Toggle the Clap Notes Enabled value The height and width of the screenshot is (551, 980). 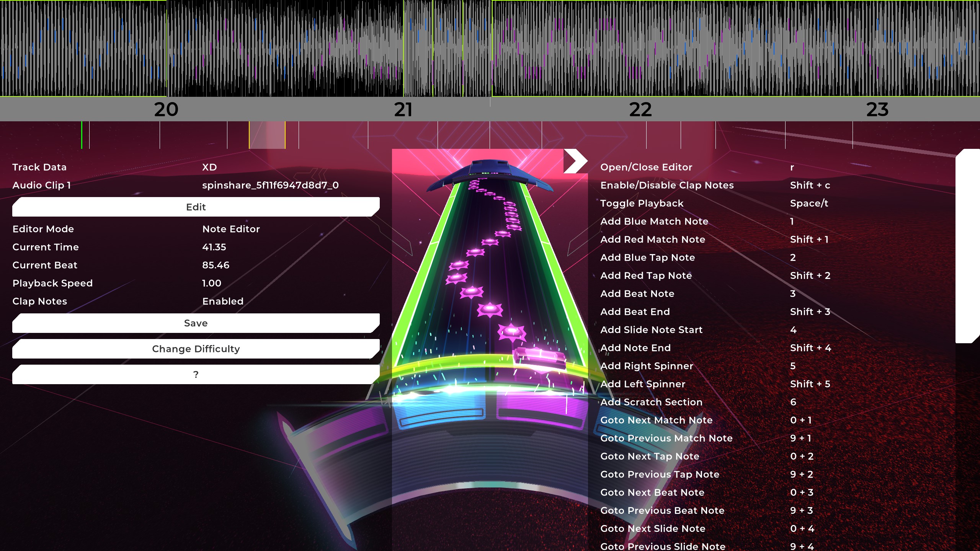coord(223,301)
